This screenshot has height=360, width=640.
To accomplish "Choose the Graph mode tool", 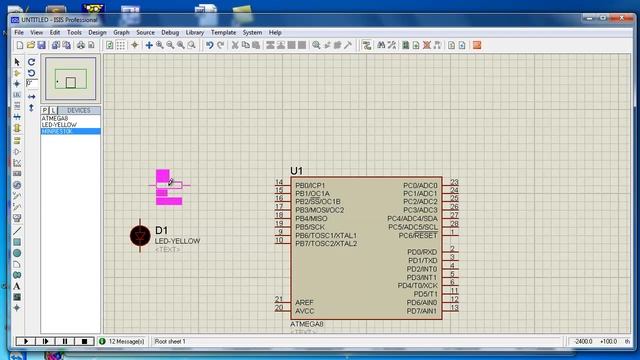I will pos(17,163).
